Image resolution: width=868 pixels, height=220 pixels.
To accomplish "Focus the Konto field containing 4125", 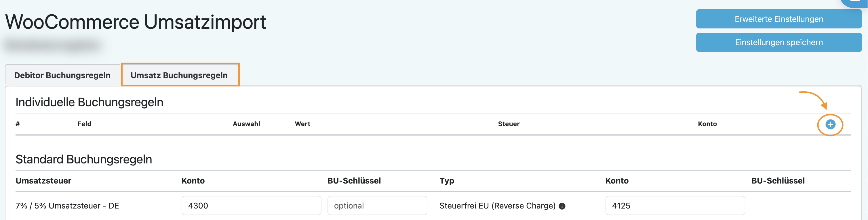I will (675, 206).
